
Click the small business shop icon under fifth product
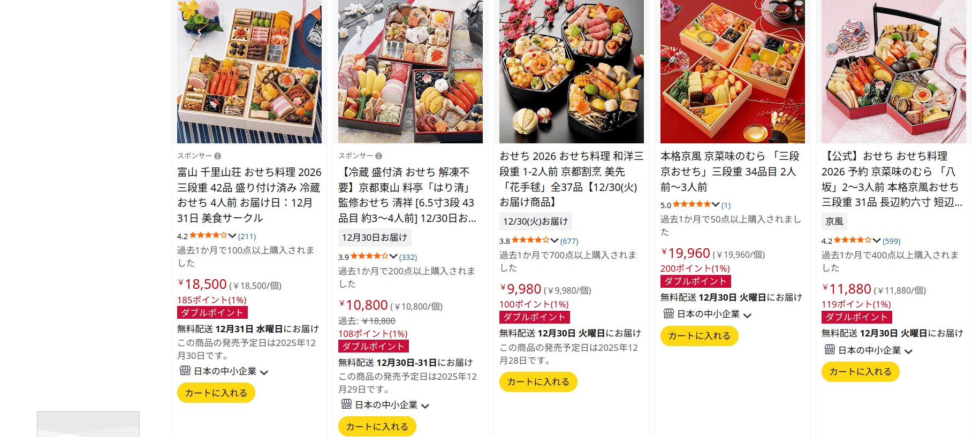pos(830,350)
